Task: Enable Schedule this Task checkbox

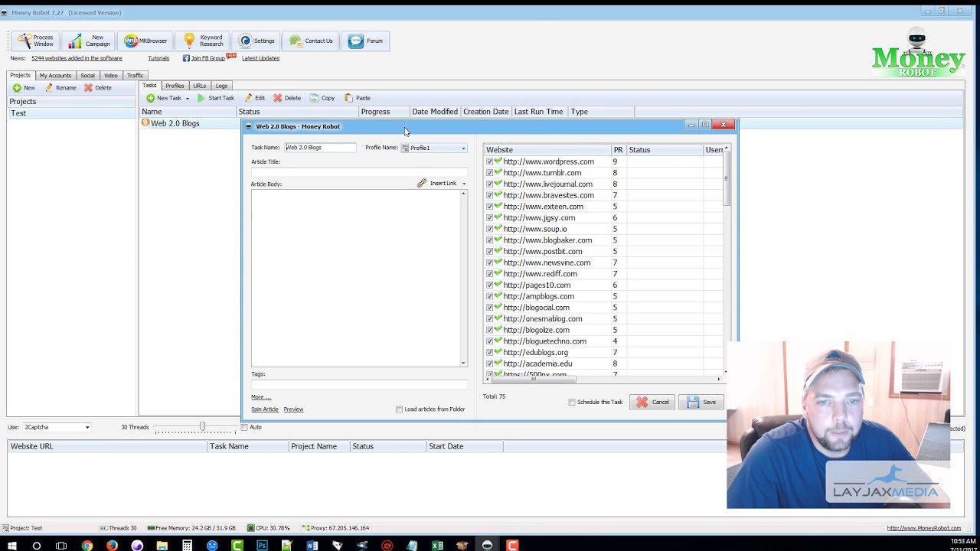Action: coord(572,402)
